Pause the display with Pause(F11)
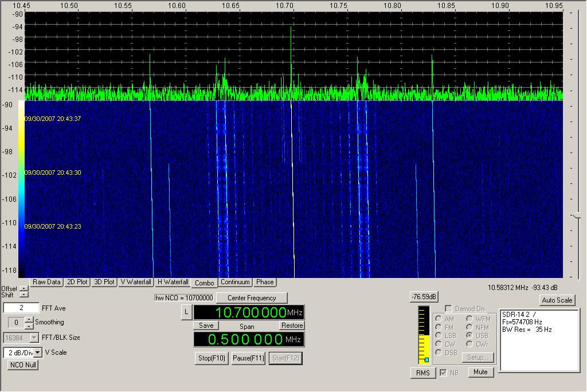This screenshot has width=587, height=392. tap(248, 358)
